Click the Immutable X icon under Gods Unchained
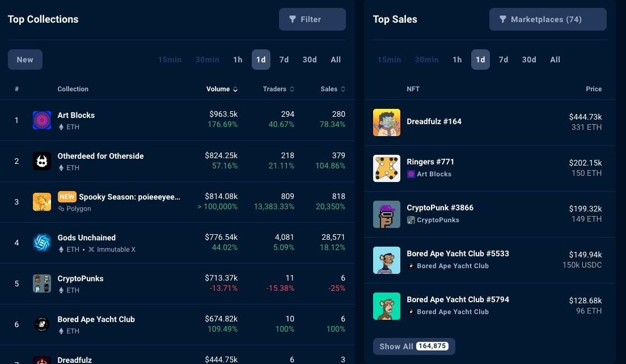 click(x=91, y=249)
